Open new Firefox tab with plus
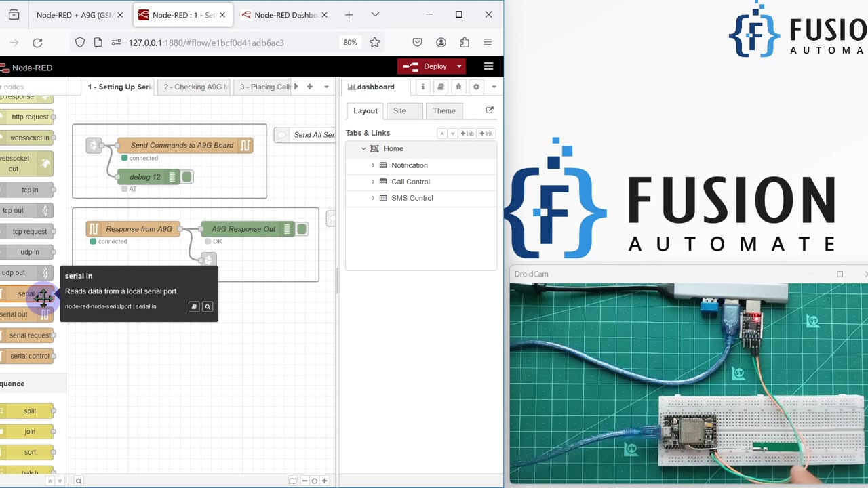The width and height of the screenshot is (868, 488). (x=349, y=14)
